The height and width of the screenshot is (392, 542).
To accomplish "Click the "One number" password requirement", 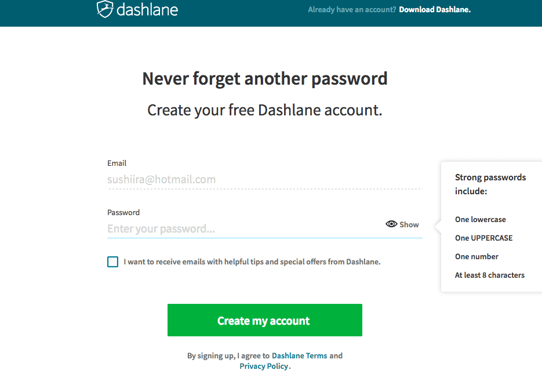I will (x=476, y=256).
